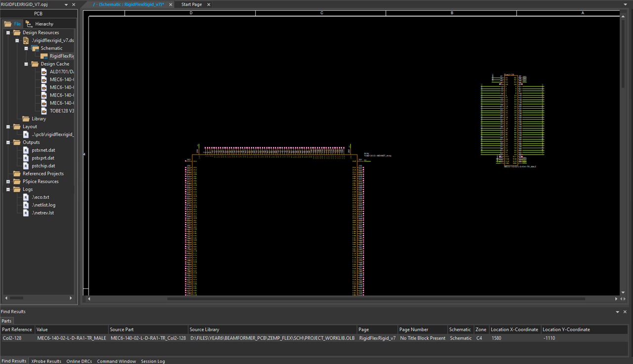Expand the PSpice Resources node

click(x=8, y=181)
